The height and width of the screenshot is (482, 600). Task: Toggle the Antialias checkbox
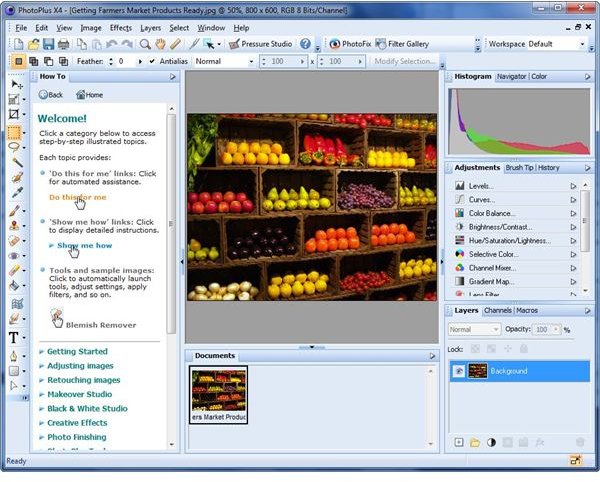pos(152,61)
